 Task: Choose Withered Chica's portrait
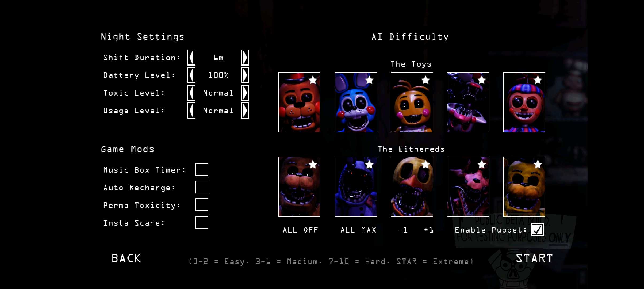[x=412, y=187]
